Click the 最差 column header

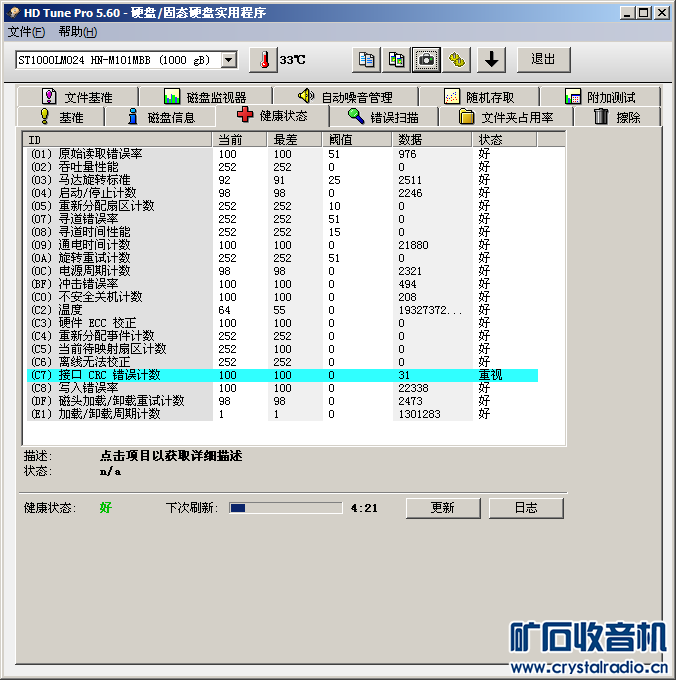coord(294,140)
